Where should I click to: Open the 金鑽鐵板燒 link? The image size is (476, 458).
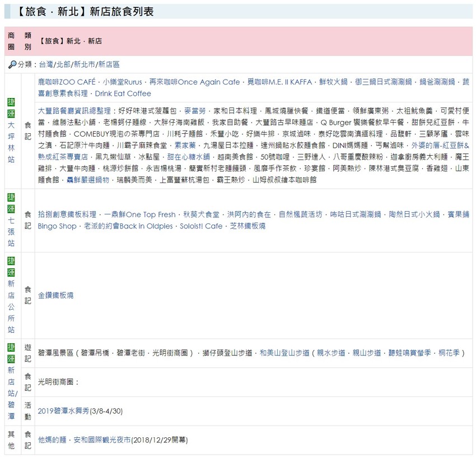point(55,295)
